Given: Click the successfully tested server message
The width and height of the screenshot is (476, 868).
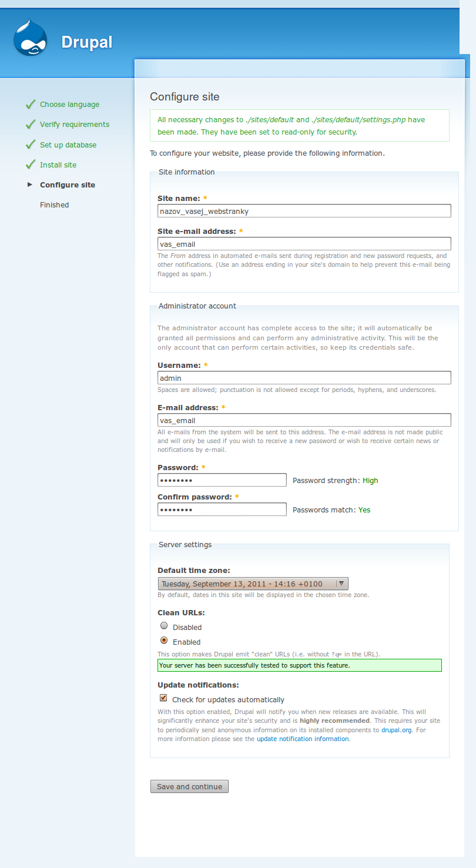Looking at the screenshot, I should tap(300, 665).
